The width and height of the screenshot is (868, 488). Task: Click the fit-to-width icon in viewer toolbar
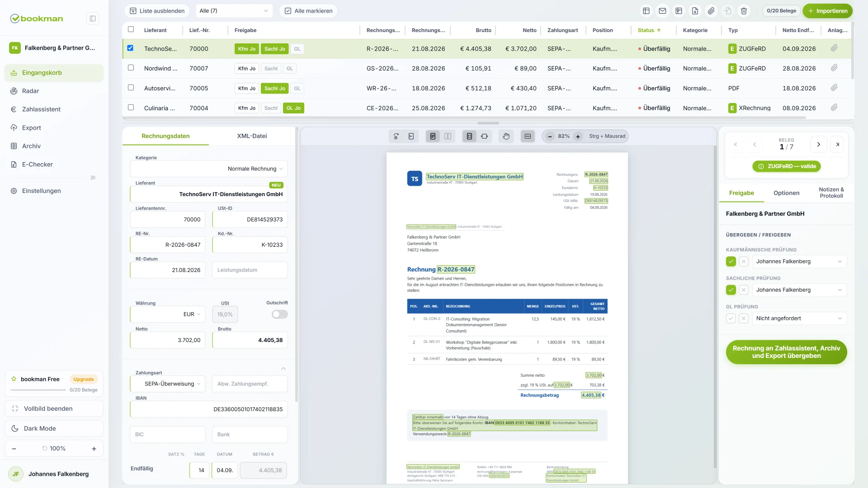coord(484,136)
